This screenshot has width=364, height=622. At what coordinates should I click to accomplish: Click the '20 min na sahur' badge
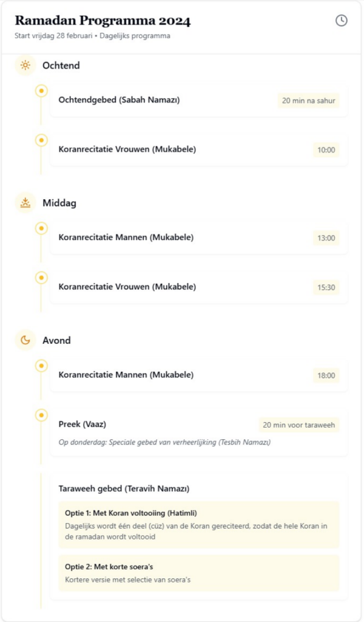tap(308, 101)
